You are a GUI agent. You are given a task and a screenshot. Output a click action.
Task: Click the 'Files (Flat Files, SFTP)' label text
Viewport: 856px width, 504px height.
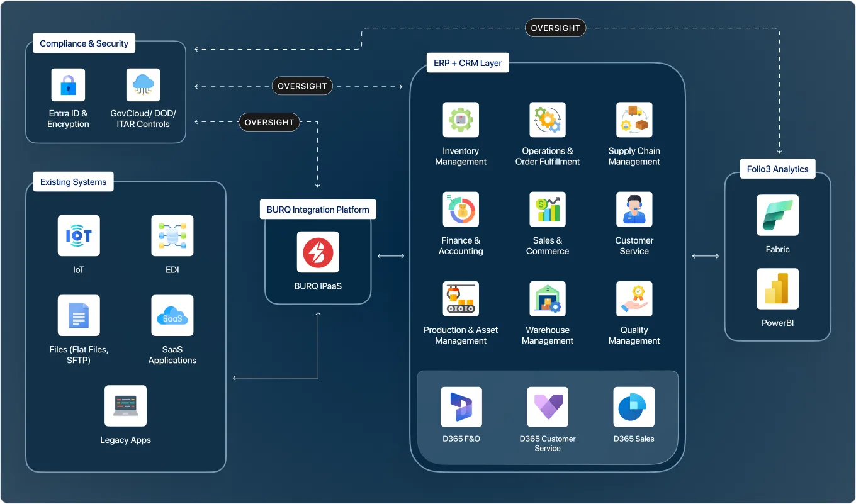[x=79, y=355]
